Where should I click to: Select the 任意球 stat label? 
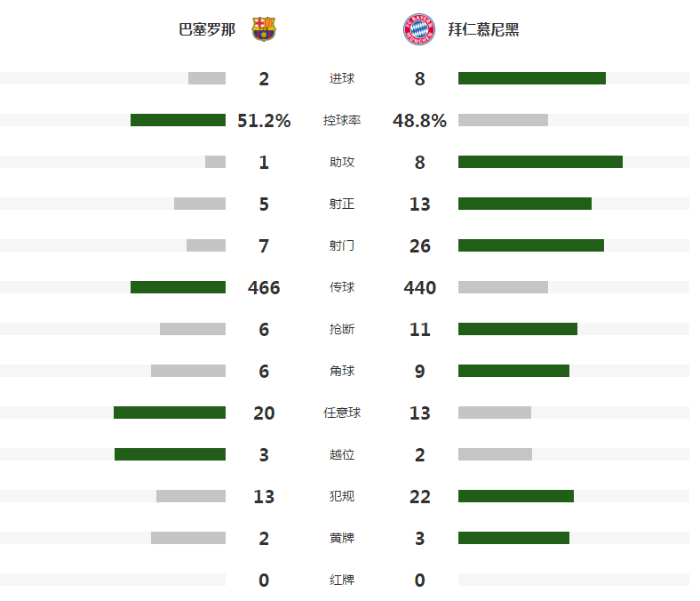pos(342,413)
